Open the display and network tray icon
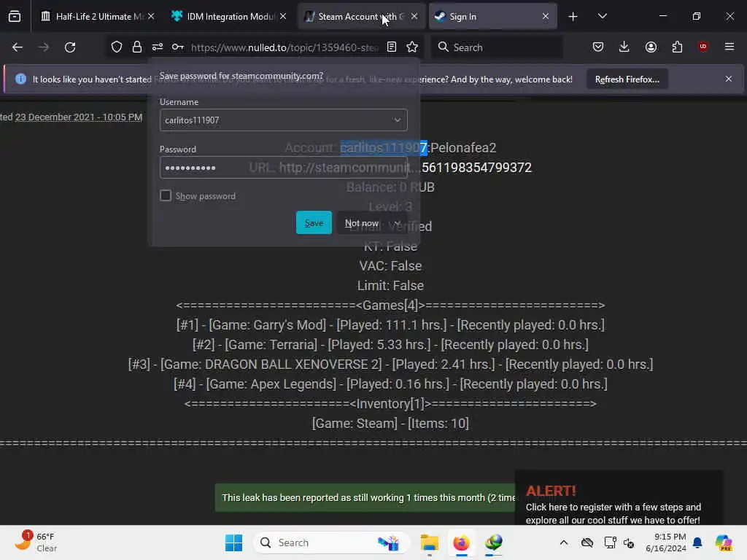This screenshot has width=747, height=560. pyautogui.click(x=609, y=542)
